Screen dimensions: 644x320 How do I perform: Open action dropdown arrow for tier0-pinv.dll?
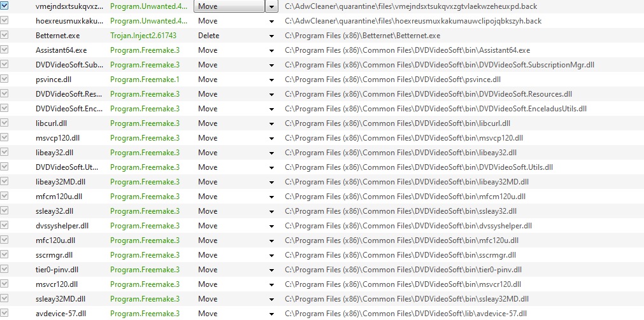click(x=272, y=270)
